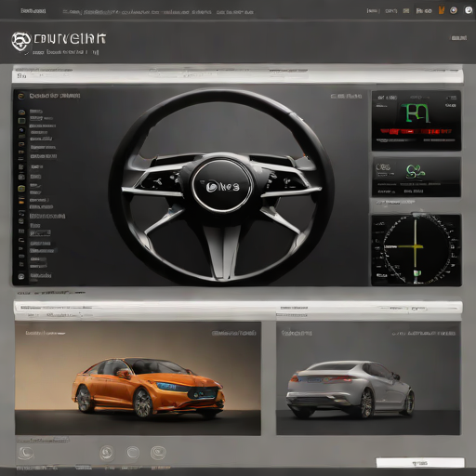The width and height of the screenshot is (476, 476).
Task: Click the circular icon at bottom-left footer
Action: (25, 454)
